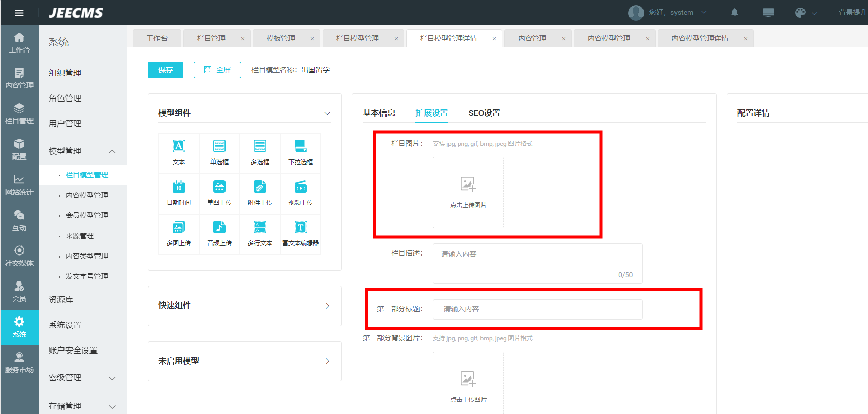Expand the 未启用模型 section
The width and height of the screenshot is (868, 414).
coord(327,361)
